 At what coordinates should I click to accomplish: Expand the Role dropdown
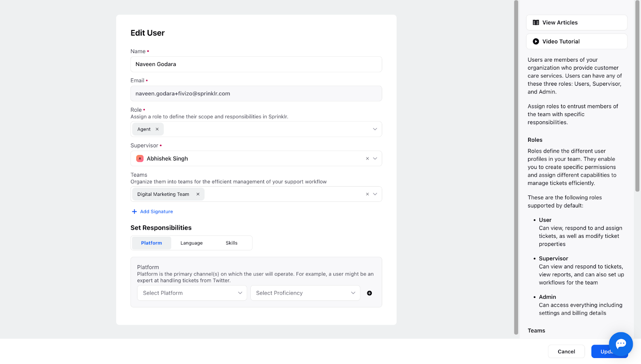375,129
